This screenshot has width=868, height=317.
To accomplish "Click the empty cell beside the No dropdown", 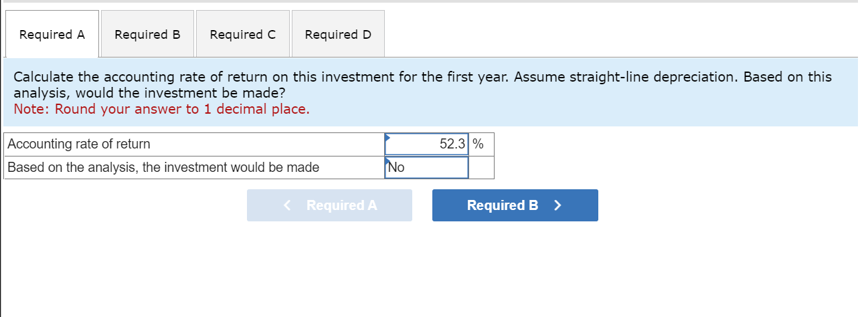I will 481,168.
